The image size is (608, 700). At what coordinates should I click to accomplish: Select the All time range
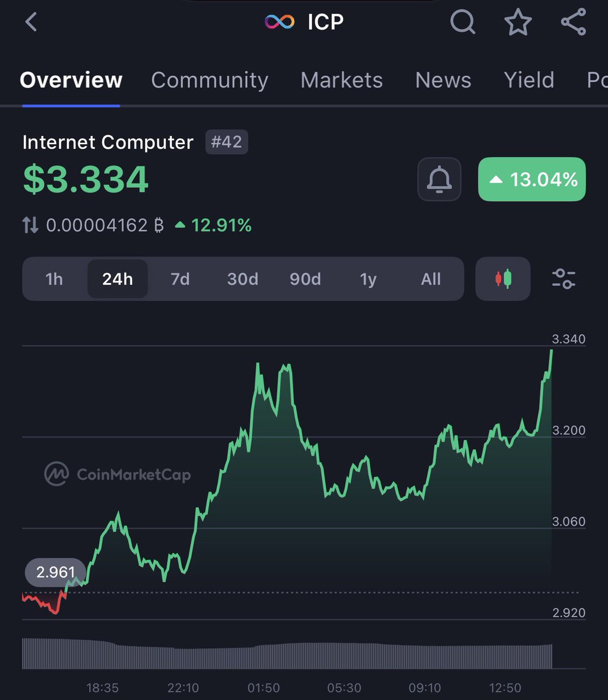(x=431, y=279)
